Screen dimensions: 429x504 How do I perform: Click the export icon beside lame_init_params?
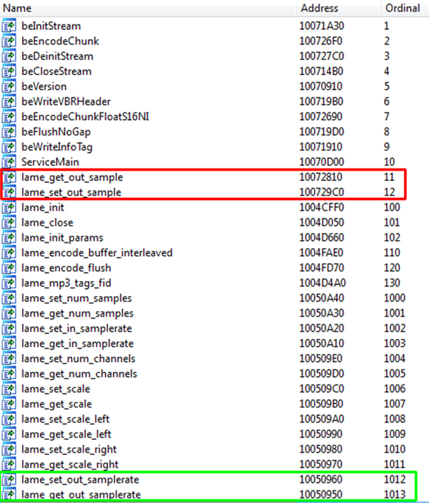(x=9, y=237)
